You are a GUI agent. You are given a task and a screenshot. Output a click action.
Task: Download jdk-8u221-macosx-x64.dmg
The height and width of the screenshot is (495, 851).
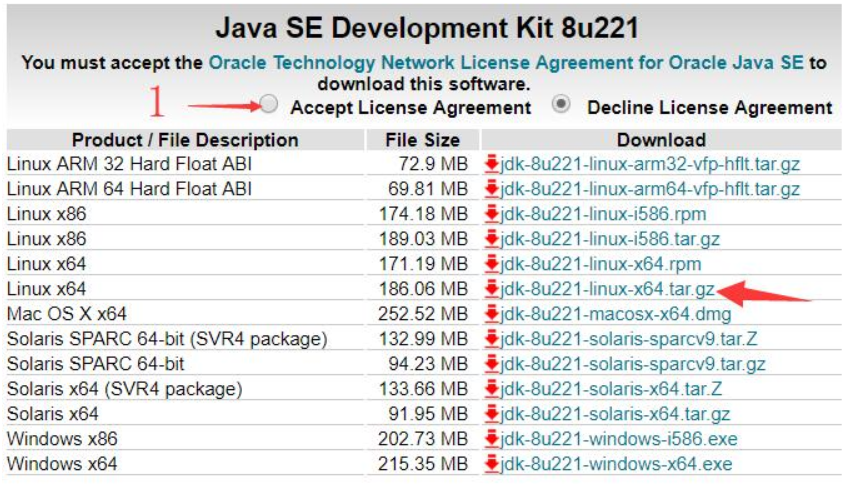click(x=616, y=314)
